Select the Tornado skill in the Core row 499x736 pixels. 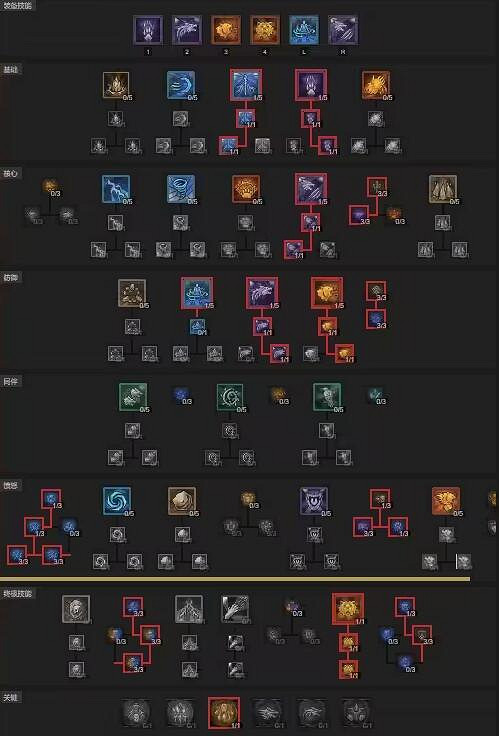[181, 189]
